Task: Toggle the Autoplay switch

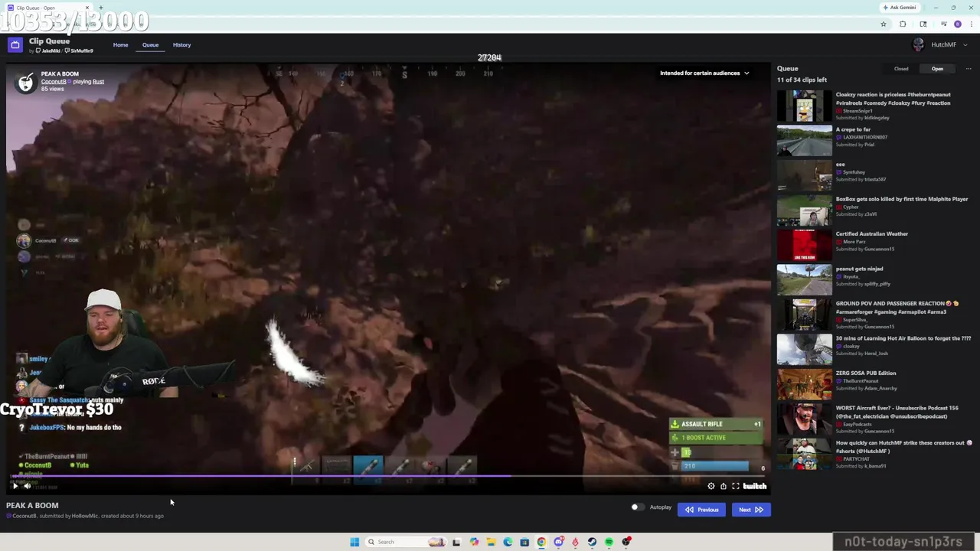Action: 636,507
